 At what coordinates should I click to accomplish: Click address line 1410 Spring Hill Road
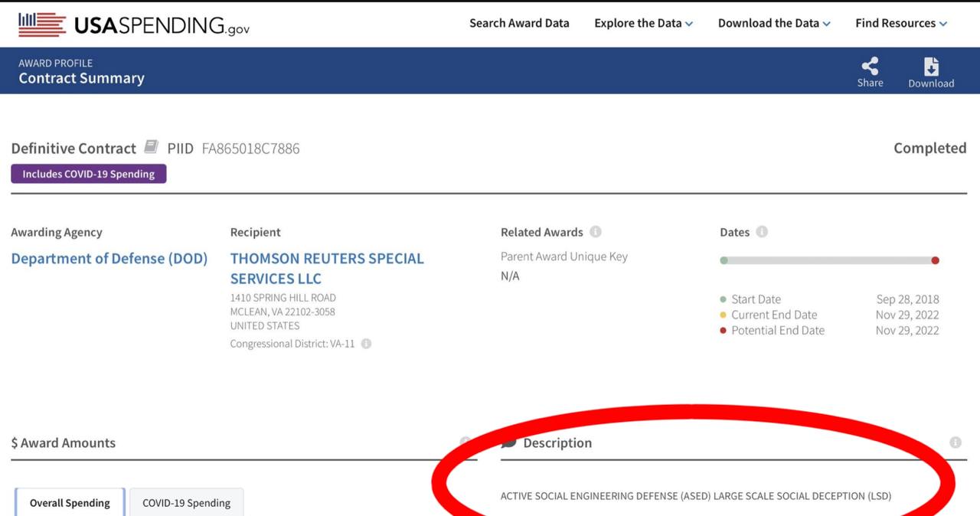pos(283,298)
